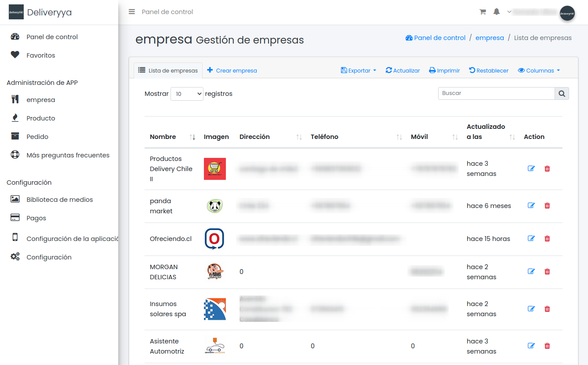Edit the Insumos solares spa entry
The height and width of the screenshot is (365, 588).
[531, 309]
